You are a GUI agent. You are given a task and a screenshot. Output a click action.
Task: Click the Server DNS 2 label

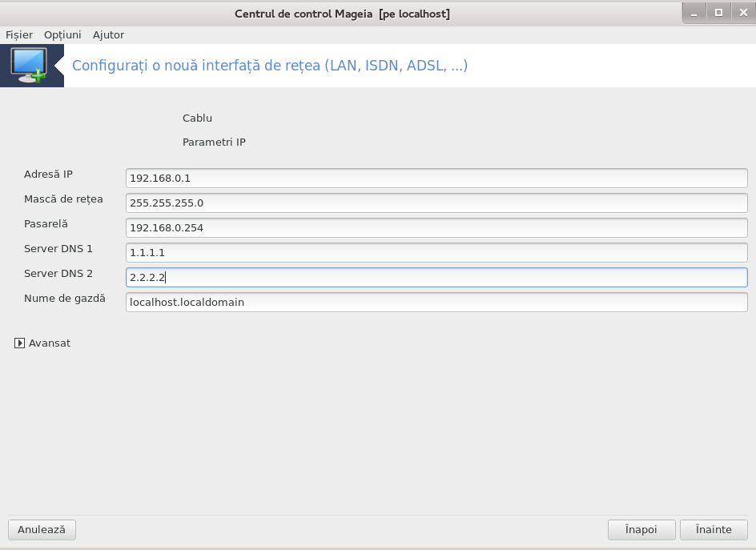coord(58,274)
